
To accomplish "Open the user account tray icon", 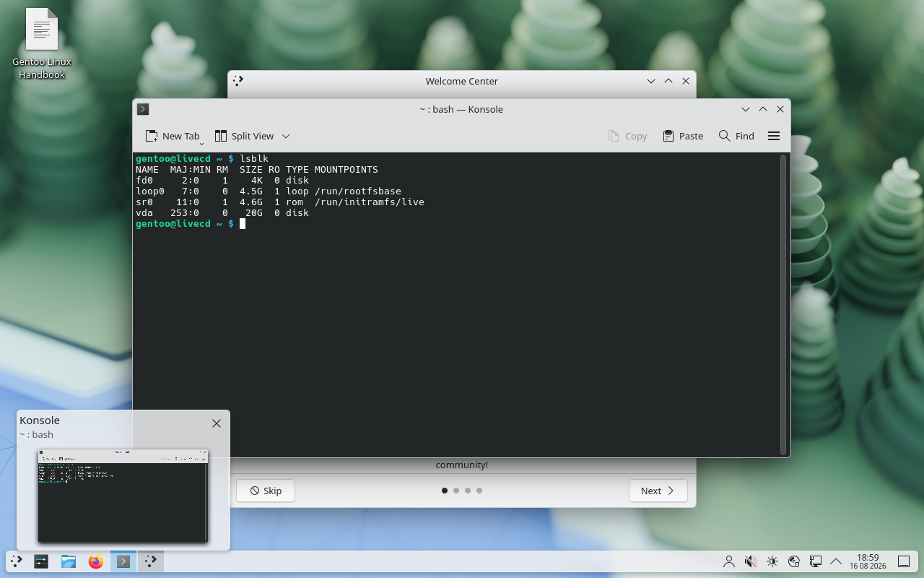I will pyautogui.click(x=729, y=561).
